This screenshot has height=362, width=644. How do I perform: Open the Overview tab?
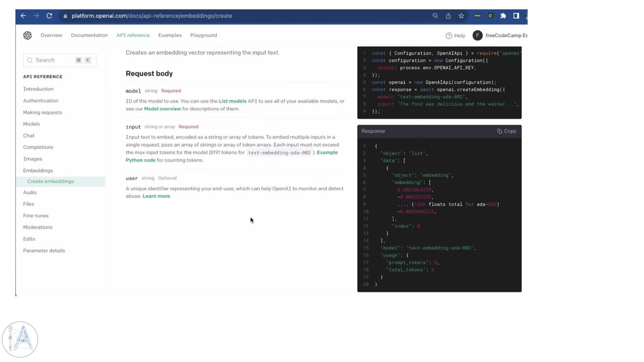coord(51,35)
